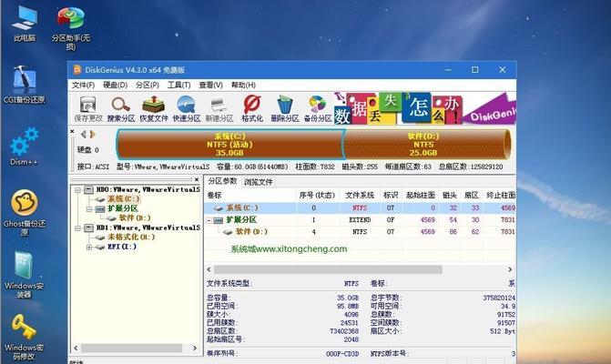
Task: Click the 标识 column header
Action: tap(391, 196)
